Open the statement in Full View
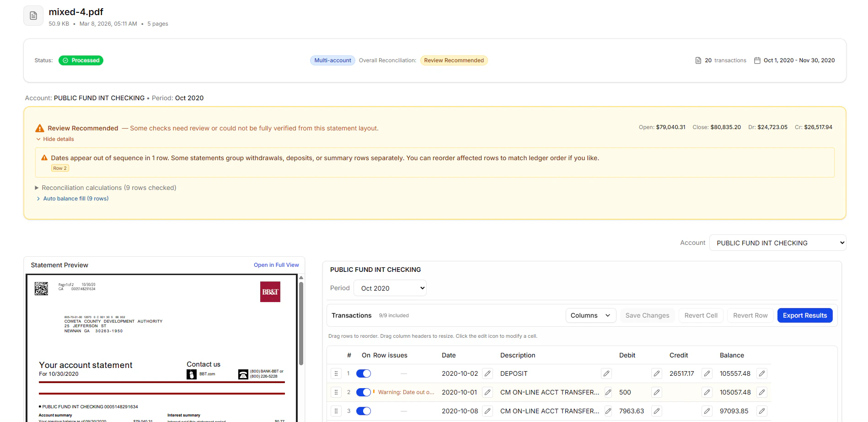 coord(276,265)
